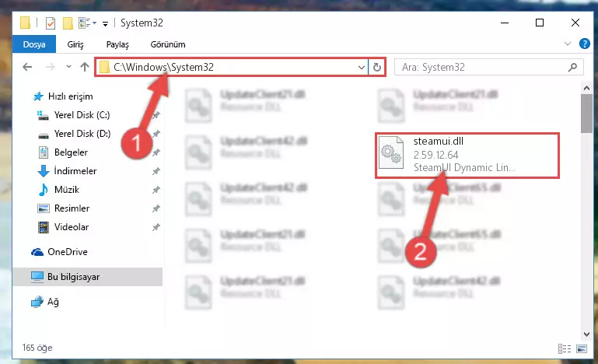The width and height of the screenshot is (598, 364).
Task: Expand the ribbon with the chevron
Action: point(568,44)
